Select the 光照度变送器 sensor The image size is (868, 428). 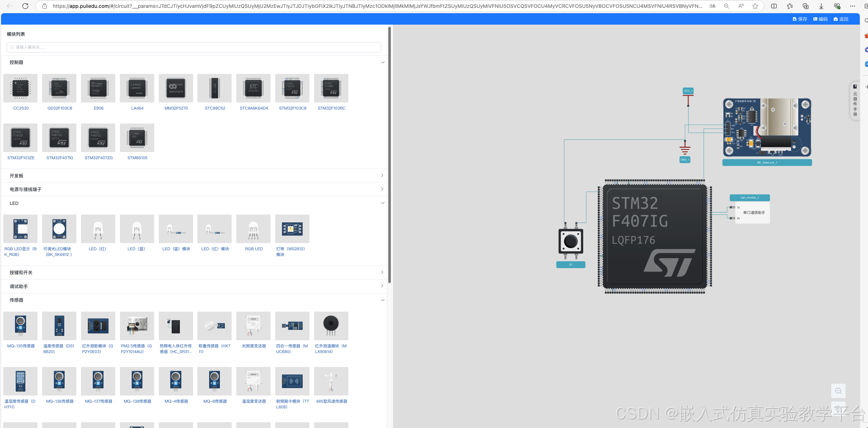pos(253,326)
